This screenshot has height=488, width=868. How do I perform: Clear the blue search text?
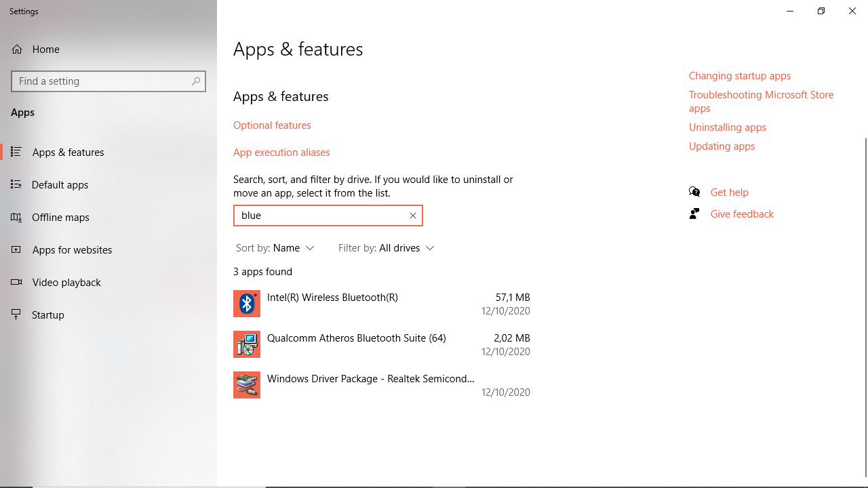pyautogui.click(x=412, y=216)
